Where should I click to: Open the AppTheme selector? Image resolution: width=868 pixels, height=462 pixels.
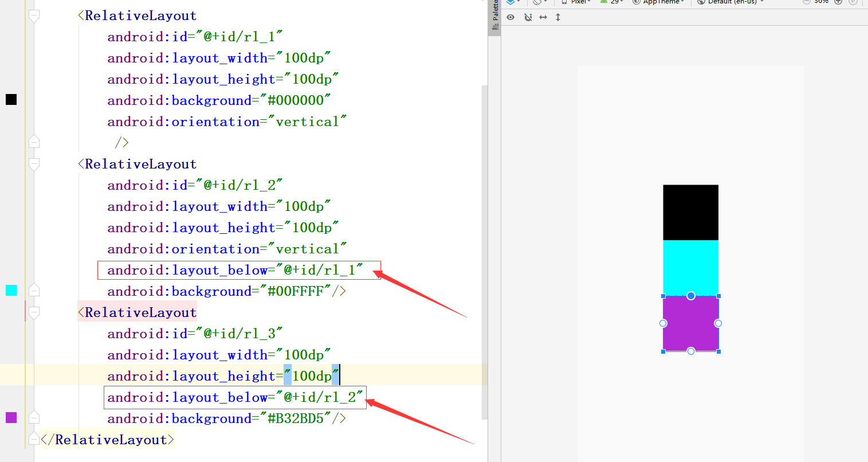point(658,2)
